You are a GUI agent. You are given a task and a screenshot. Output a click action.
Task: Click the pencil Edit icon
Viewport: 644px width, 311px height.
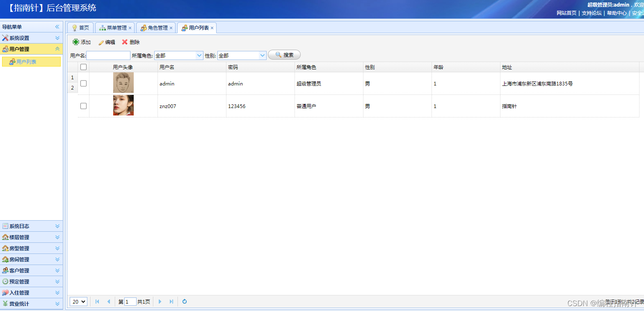tap(101, 42)
